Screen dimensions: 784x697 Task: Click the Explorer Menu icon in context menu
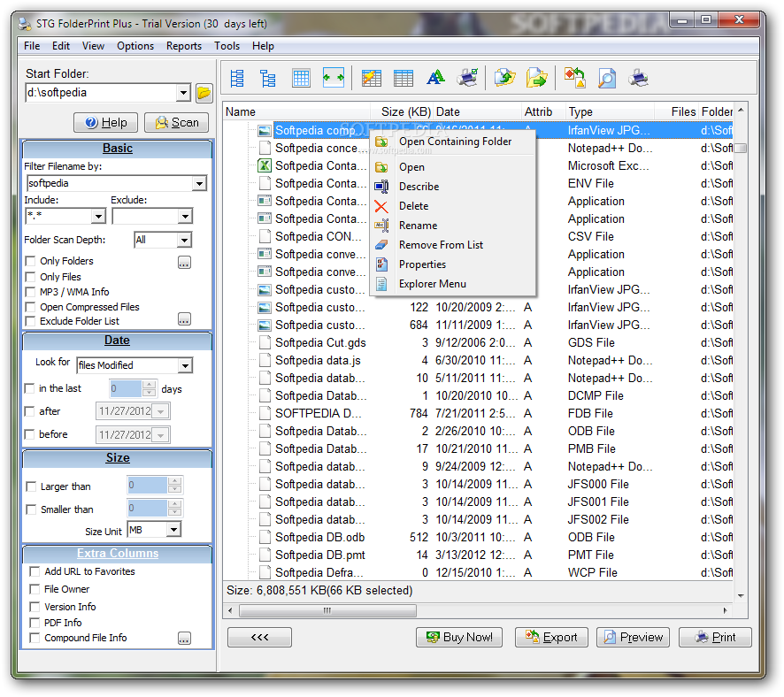pos(381,284)
